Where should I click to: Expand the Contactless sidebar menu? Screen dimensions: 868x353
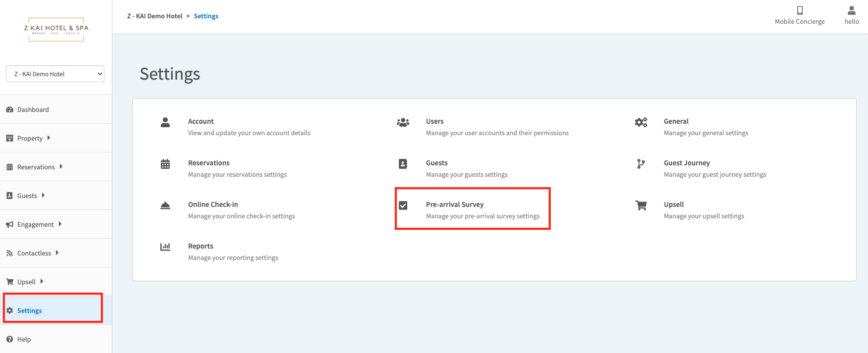coord(34,253)
